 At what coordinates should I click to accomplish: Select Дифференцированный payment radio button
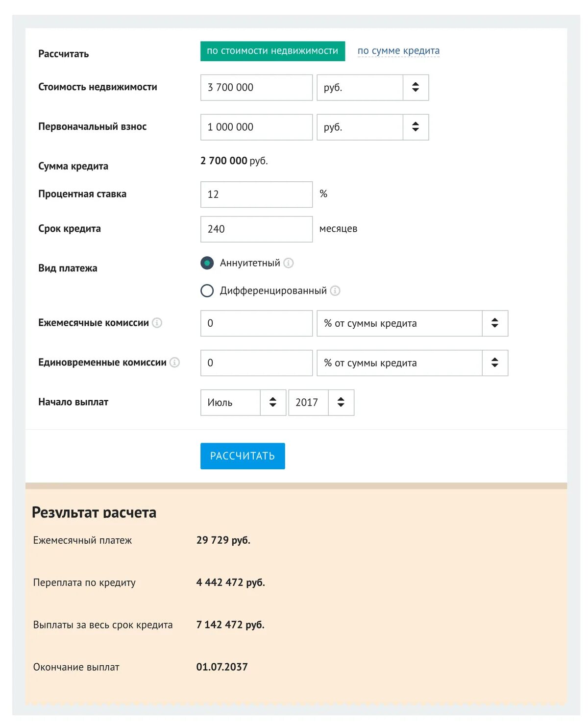(x=207, y=291)
